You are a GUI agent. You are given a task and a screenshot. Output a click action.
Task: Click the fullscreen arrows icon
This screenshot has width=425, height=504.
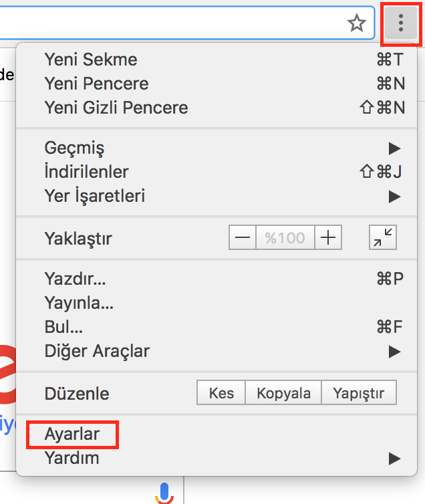click(383, 237)
